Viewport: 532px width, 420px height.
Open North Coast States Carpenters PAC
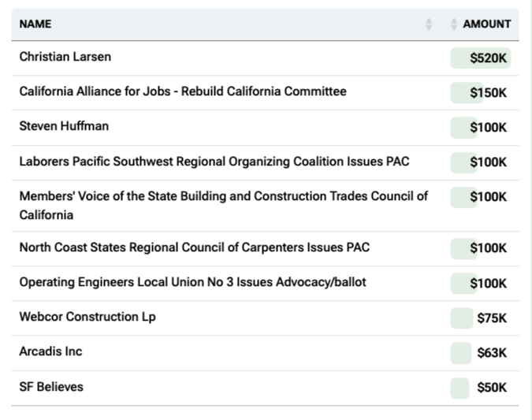click(195, 247)
